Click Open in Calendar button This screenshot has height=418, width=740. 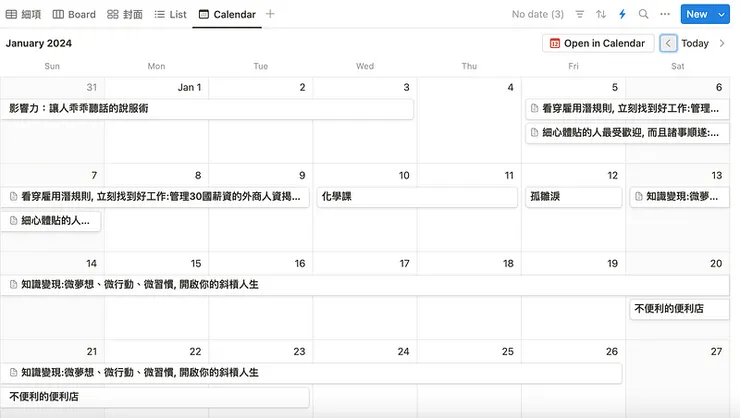click(598, 43)
